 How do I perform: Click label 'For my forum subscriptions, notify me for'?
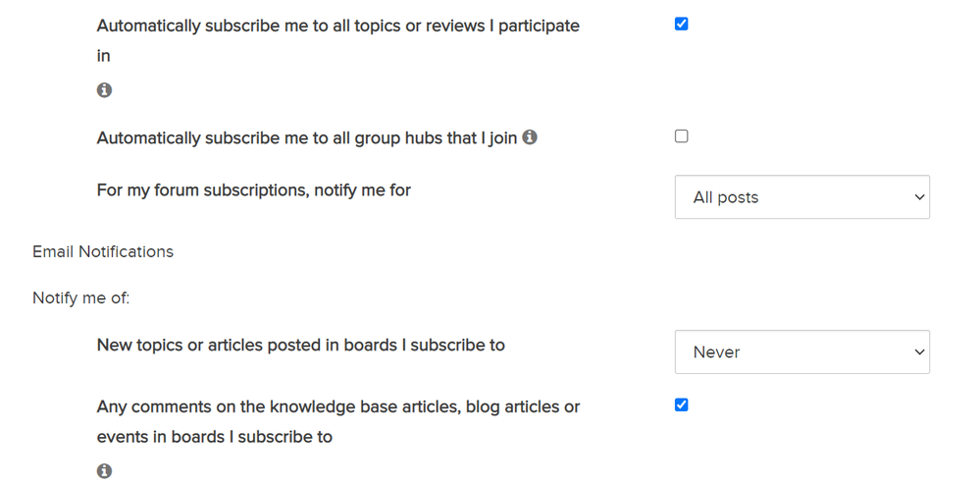click(254, 190)
